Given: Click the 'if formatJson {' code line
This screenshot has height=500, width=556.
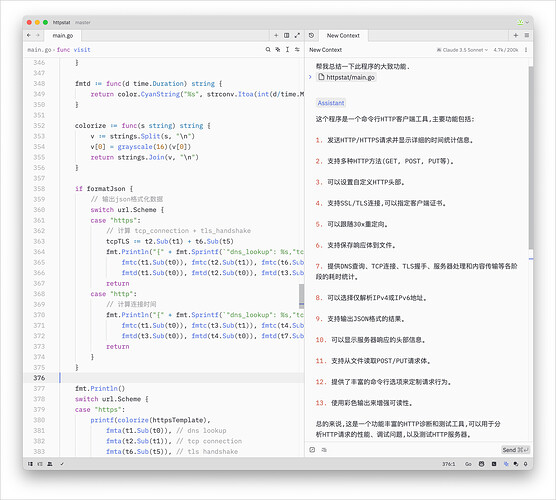Looking at the screenshot, I should (x=104, y=188).
